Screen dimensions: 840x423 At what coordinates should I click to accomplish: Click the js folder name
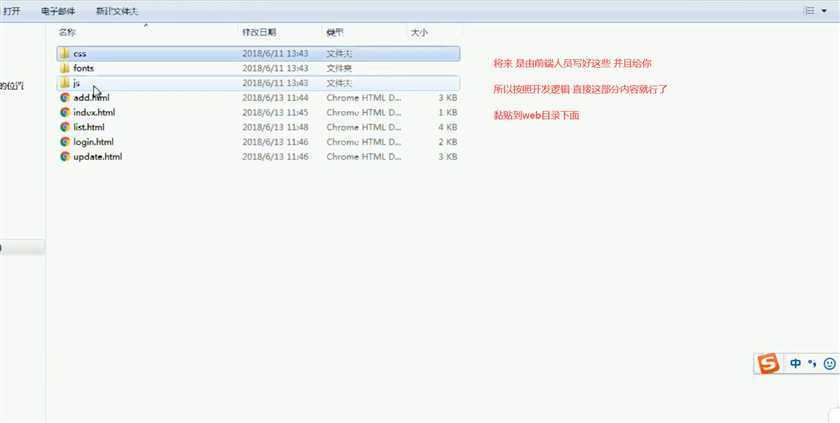77,83
